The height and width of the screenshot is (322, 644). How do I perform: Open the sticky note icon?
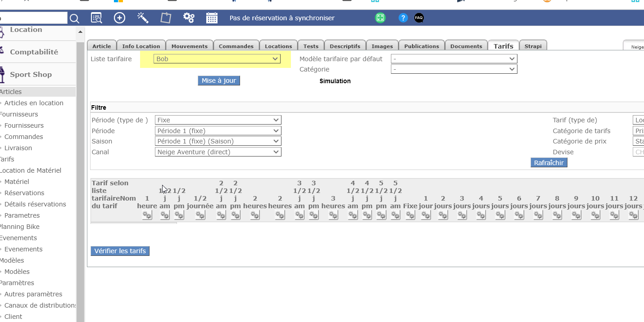tap(166, 18)
